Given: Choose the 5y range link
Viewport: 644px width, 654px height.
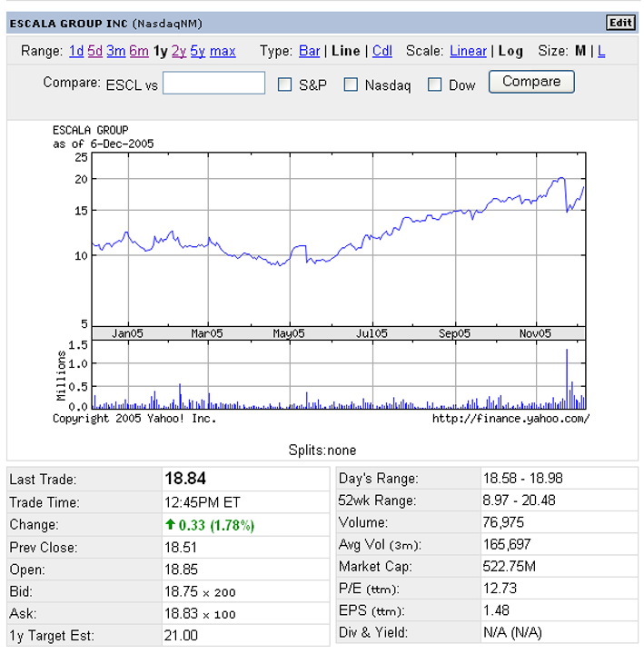Looking at the screenshot, I should click(x=198, y=51).
